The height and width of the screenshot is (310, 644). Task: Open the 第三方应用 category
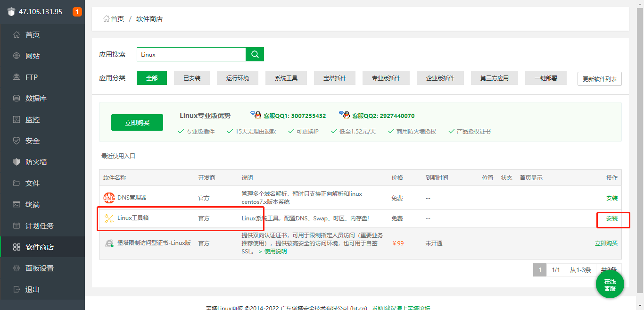point(495,78)
